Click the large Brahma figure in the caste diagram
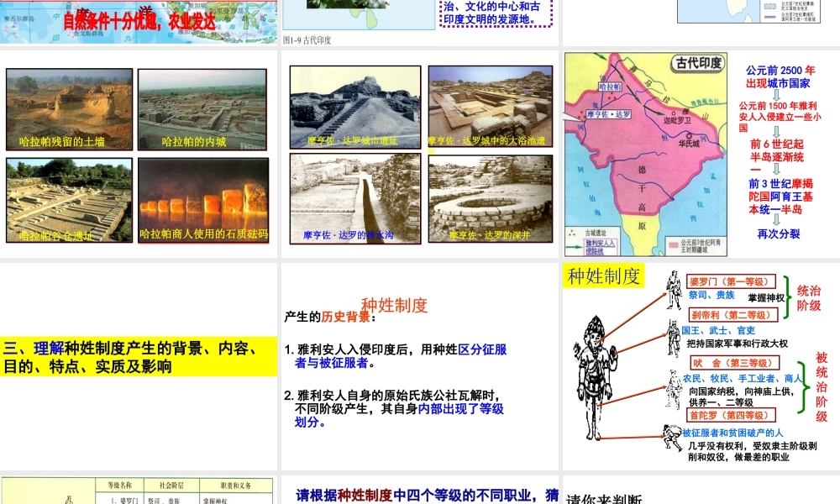The width and height of the screenshot is (840, 504). (x=595, y=378)
